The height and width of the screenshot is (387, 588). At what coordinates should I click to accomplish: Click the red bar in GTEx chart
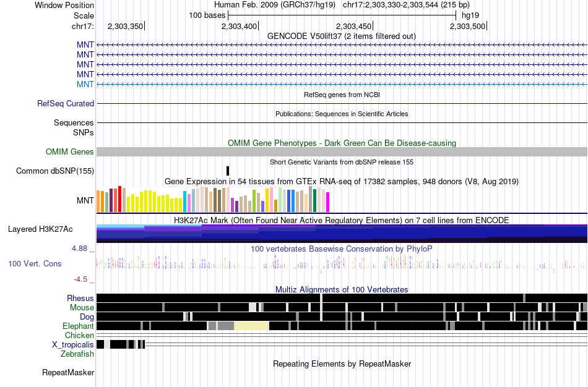point(120,199)
